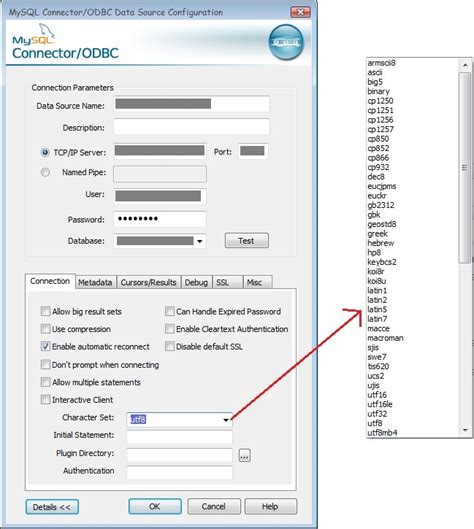Select Named Pipe radio button
Viewport: 474px width, 529px height.
click(x=45, y=172)
